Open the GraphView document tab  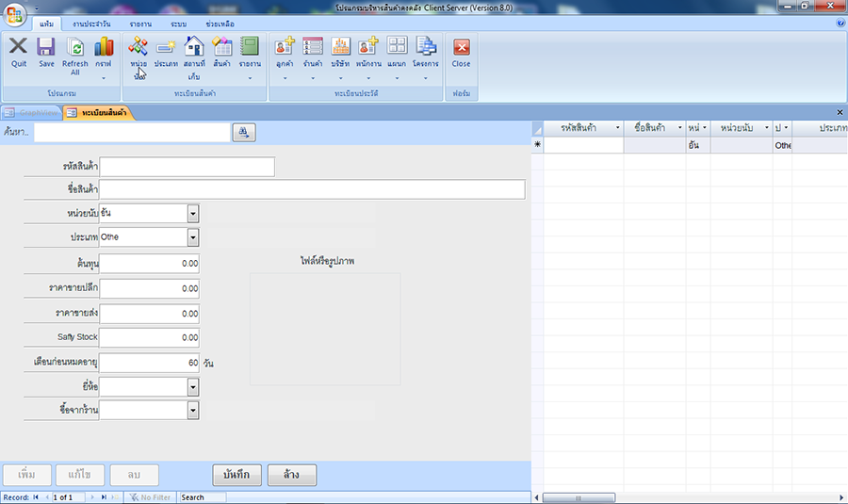(33, 113)
